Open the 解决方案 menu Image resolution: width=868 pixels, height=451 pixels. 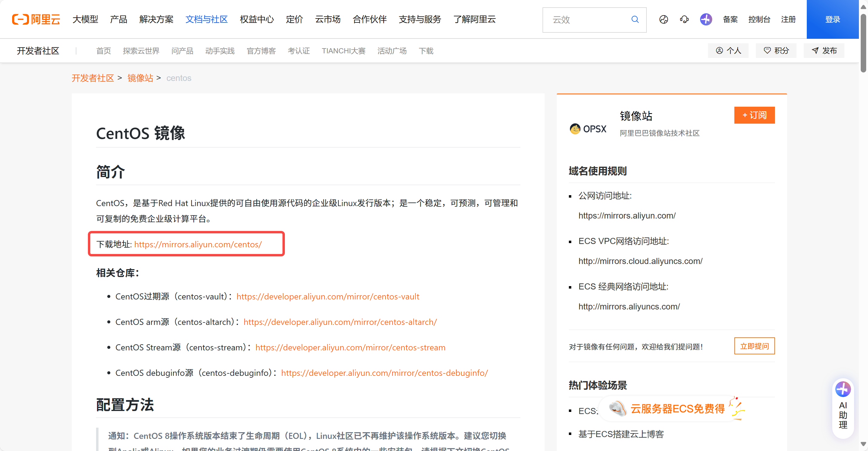[156, 20]
